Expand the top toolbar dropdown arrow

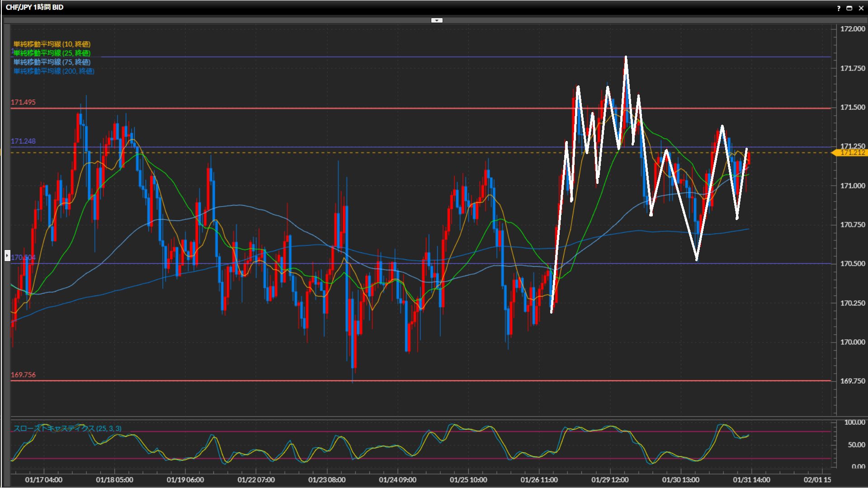(437, 20)
